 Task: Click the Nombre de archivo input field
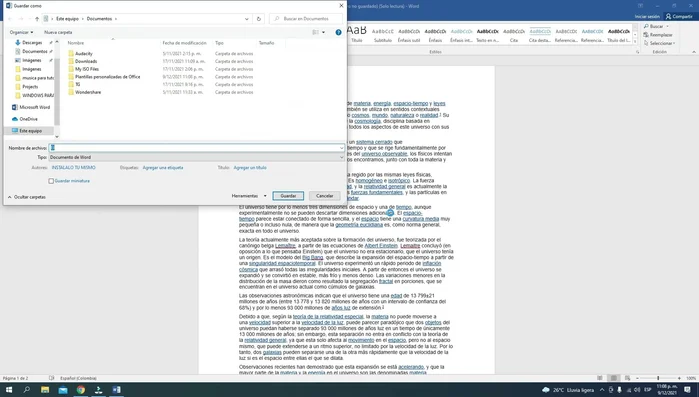point(196,148)
